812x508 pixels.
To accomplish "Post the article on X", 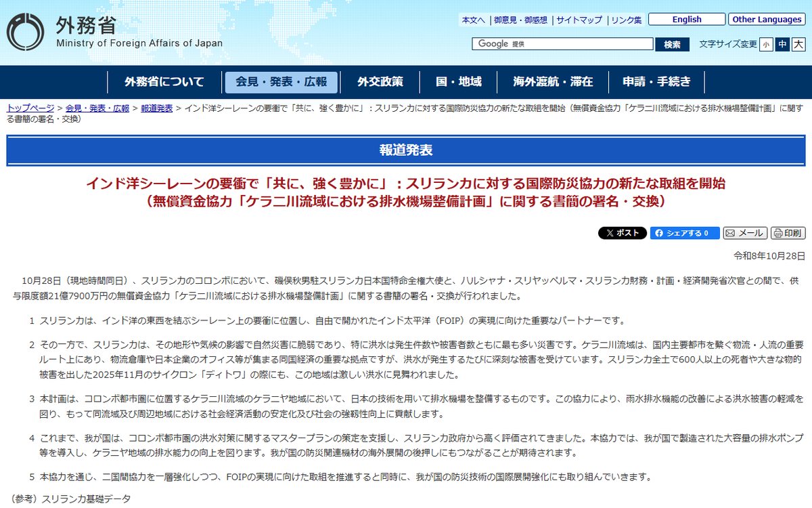I will pos(623,233).
